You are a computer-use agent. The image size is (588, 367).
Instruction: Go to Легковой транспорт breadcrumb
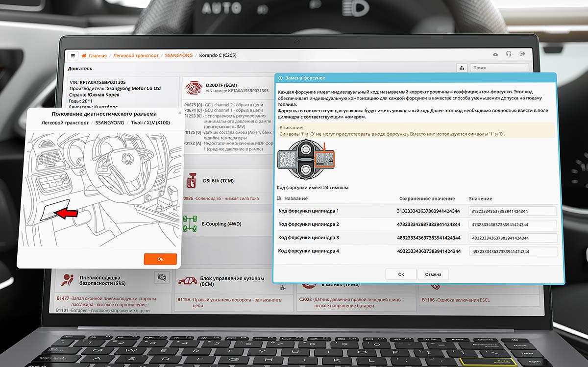[x=136, y=55]
